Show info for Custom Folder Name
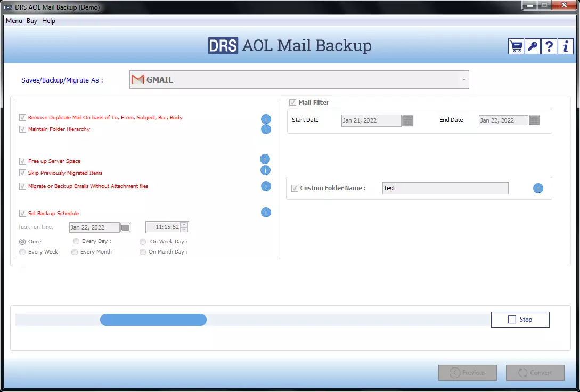 point(538,189)
